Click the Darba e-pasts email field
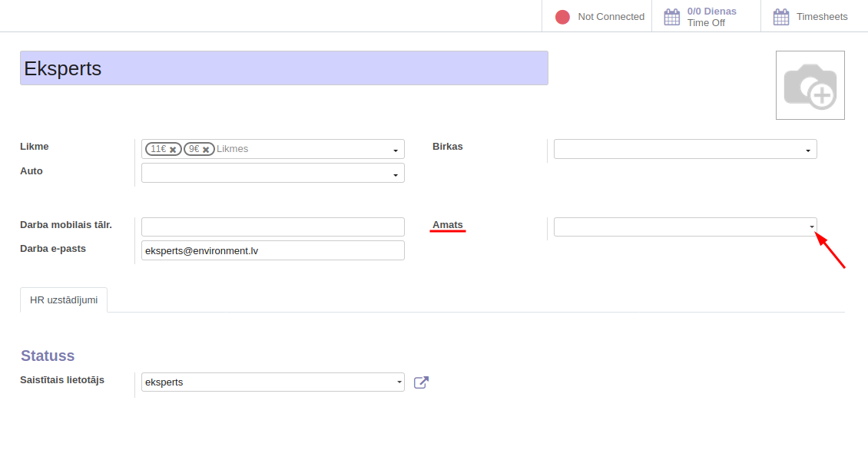 pos(273,250)
